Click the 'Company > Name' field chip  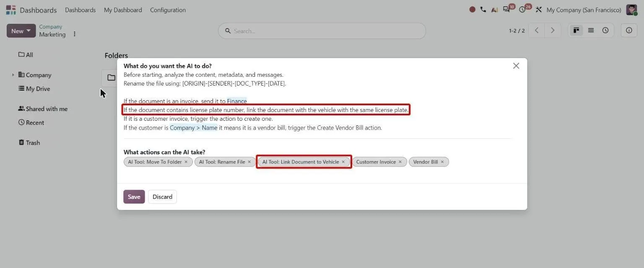[193, 127]
